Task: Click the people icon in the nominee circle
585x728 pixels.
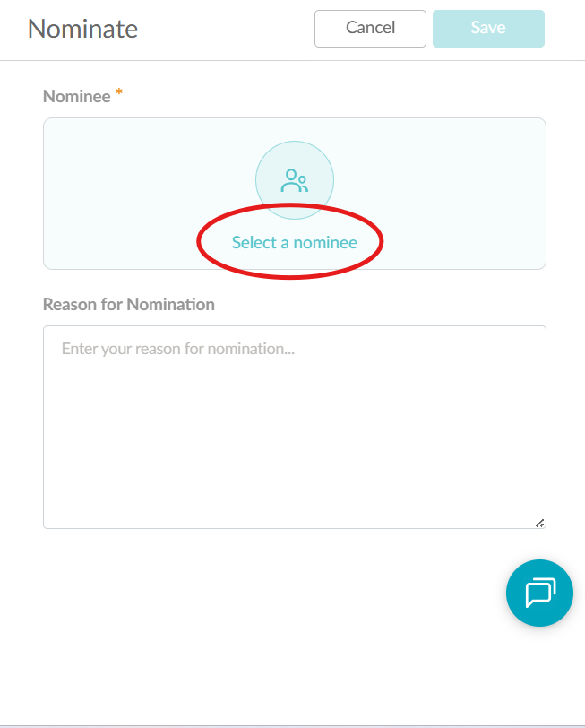Action: coord(295,180)
